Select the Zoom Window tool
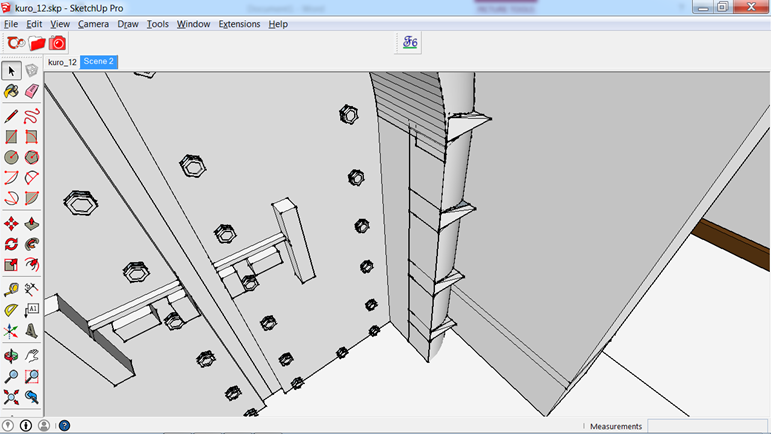 [31, 376]
